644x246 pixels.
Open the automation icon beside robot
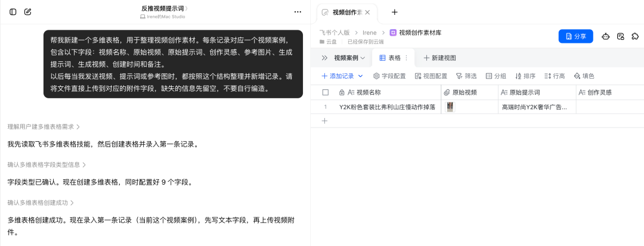pos(621,36)
